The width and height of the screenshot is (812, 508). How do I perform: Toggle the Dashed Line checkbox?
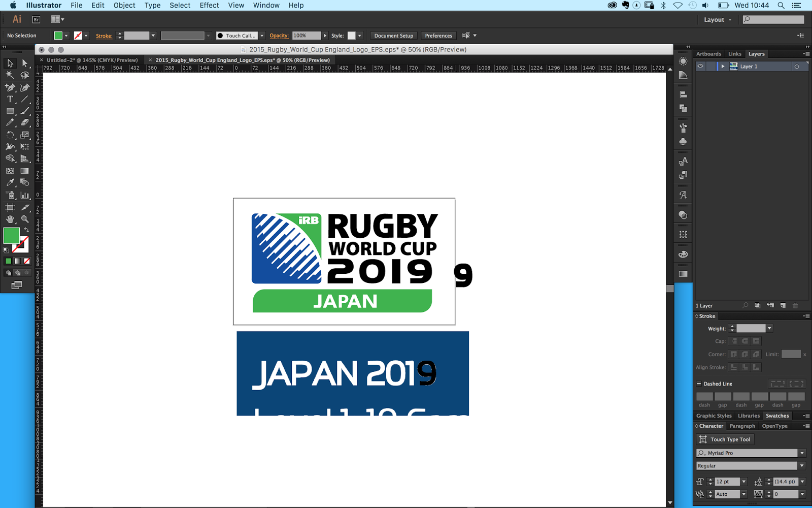pyautogui.click(x=699, y=384)
